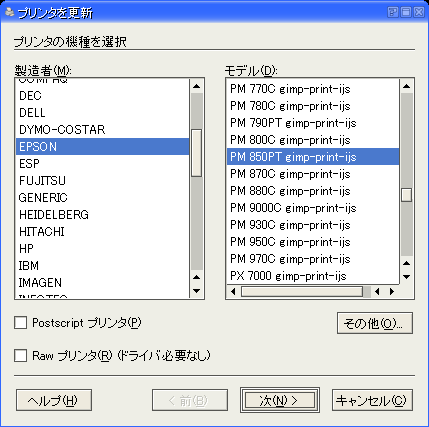Close the プリンタを更新 dialog window
429x427 pixels.
[419, 12]
